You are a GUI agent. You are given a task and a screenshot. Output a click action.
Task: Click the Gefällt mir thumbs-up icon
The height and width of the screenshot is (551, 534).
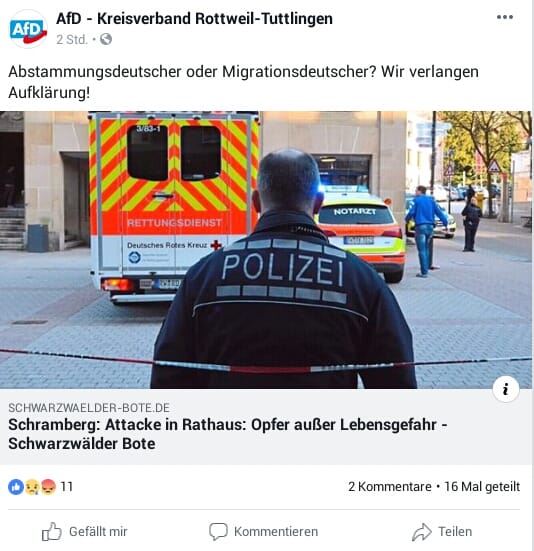52,531
